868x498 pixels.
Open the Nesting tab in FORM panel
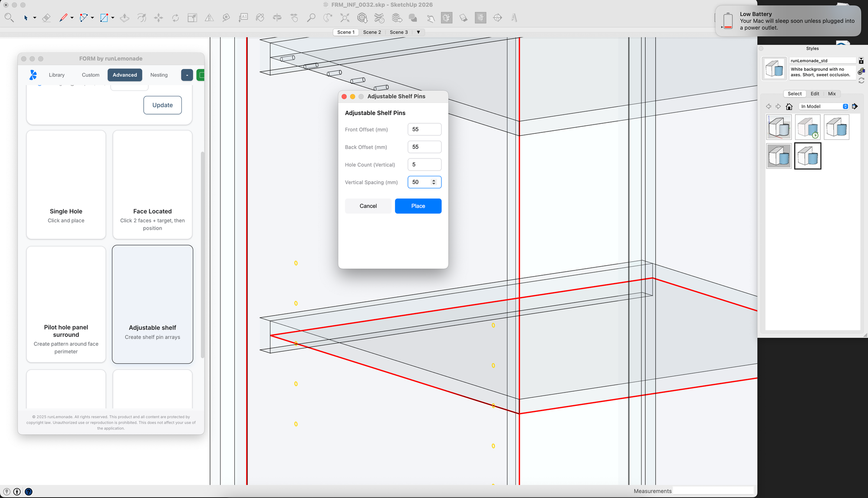159,75
